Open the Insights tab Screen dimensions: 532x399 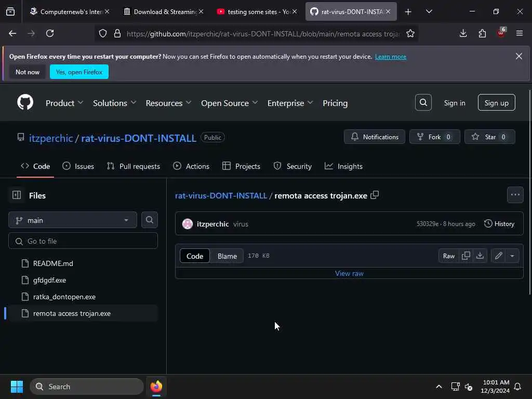344,166
